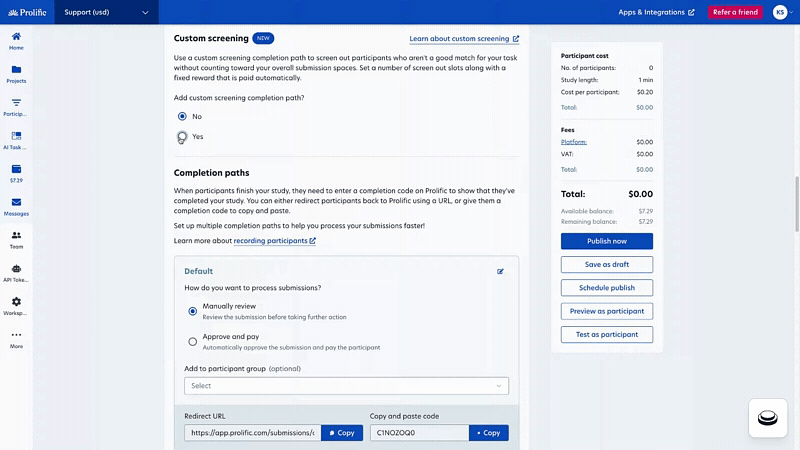Click Test as participant button
The height and width of the screenshot is (450, 800).
(x=607, y=335)
